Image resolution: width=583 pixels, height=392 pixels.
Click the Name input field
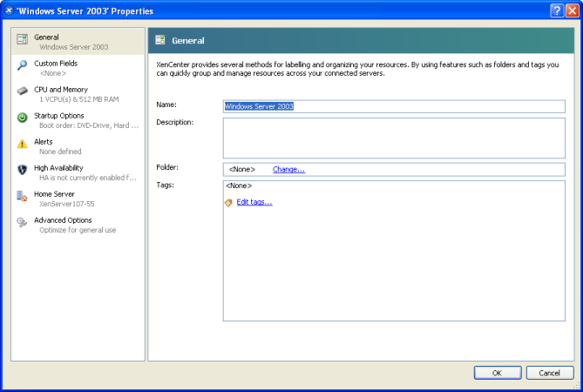pyautogui.click(x=394, y=106)
